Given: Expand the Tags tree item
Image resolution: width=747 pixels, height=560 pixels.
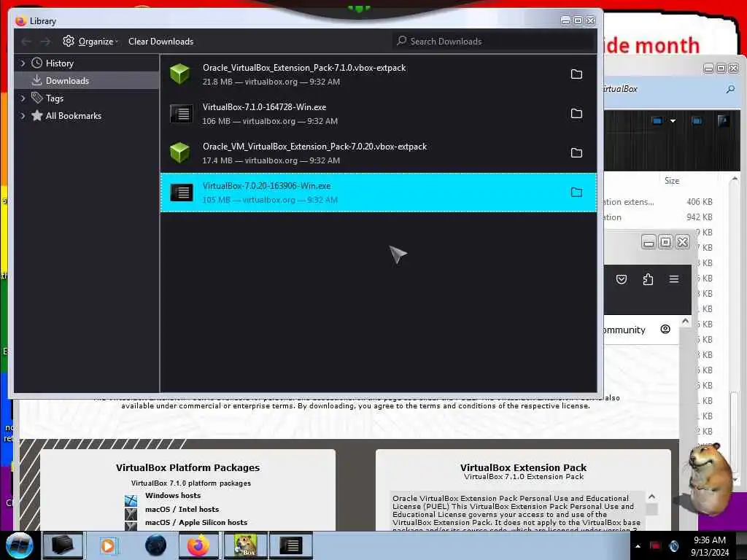Looking at the screenshot, I should click(x=23, y=98).
